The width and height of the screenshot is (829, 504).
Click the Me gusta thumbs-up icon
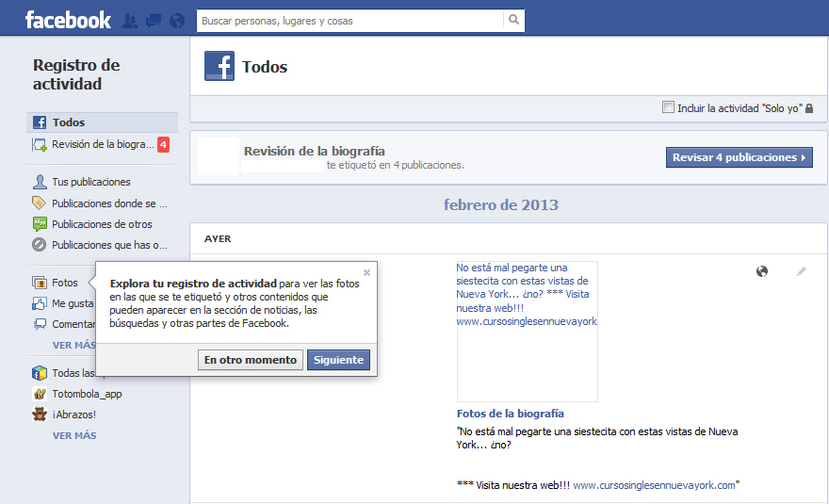pyautogui.click(x=40, y=303)
